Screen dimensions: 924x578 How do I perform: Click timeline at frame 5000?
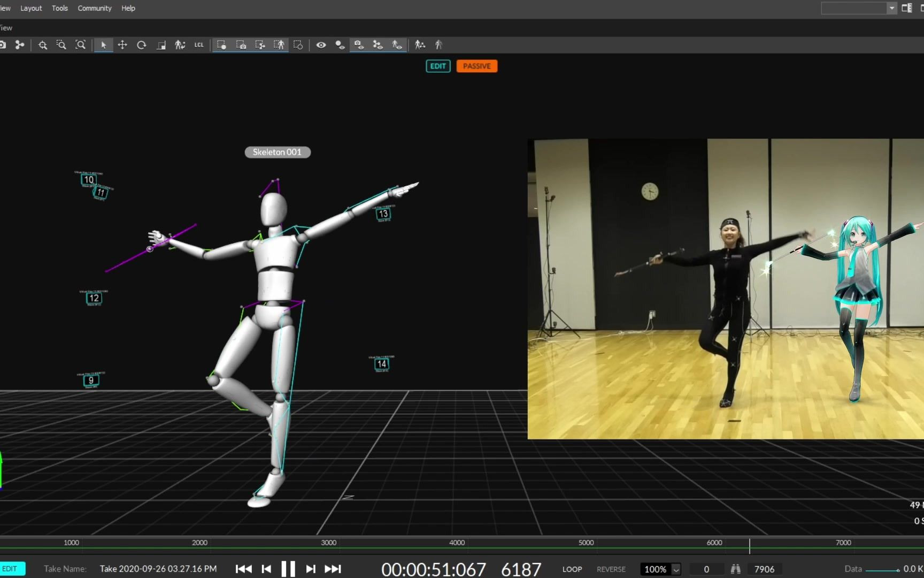point(586,543)
